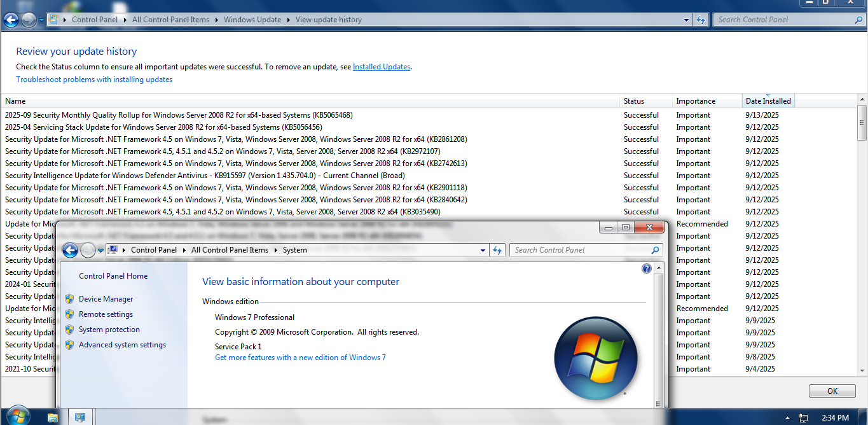Click Forward arrow in update history window

(29, 20)
